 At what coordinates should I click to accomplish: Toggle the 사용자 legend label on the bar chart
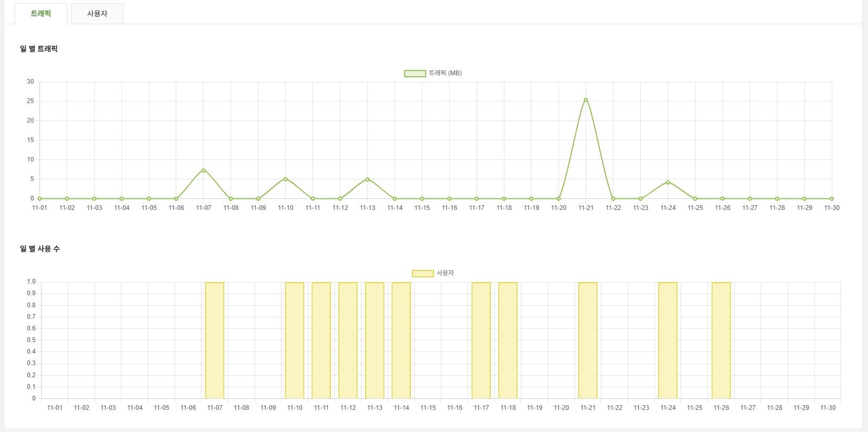[x=445, y=273]
